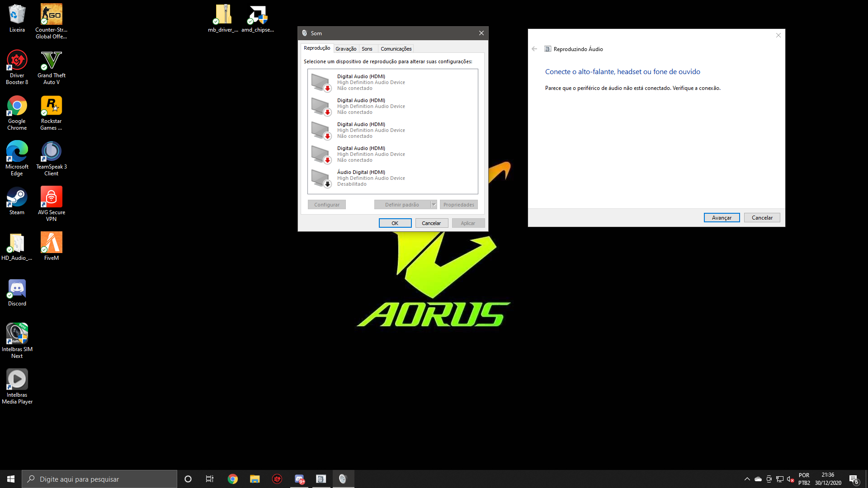This screenshot has height=488, width=868.
Task: Click the Configurar button
Action: tap(327, 205)
